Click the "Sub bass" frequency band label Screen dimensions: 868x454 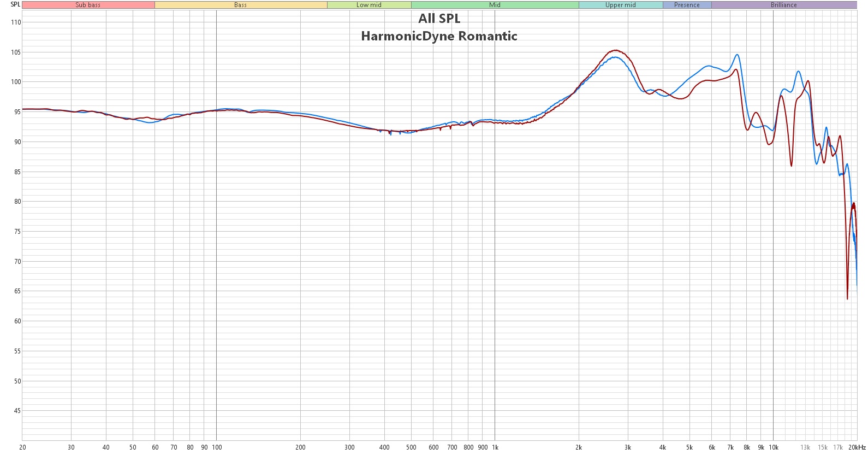point(88,5)
